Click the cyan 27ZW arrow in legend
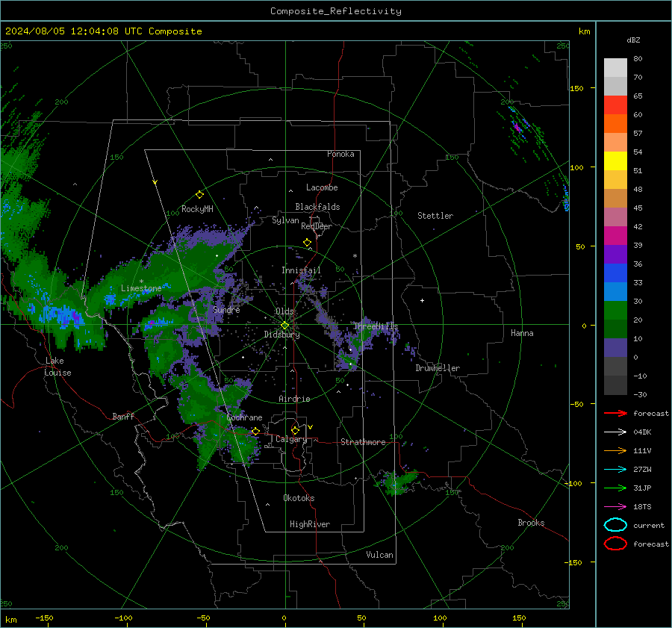This screenshot has width=672, height=628. (x=615, y=470)
